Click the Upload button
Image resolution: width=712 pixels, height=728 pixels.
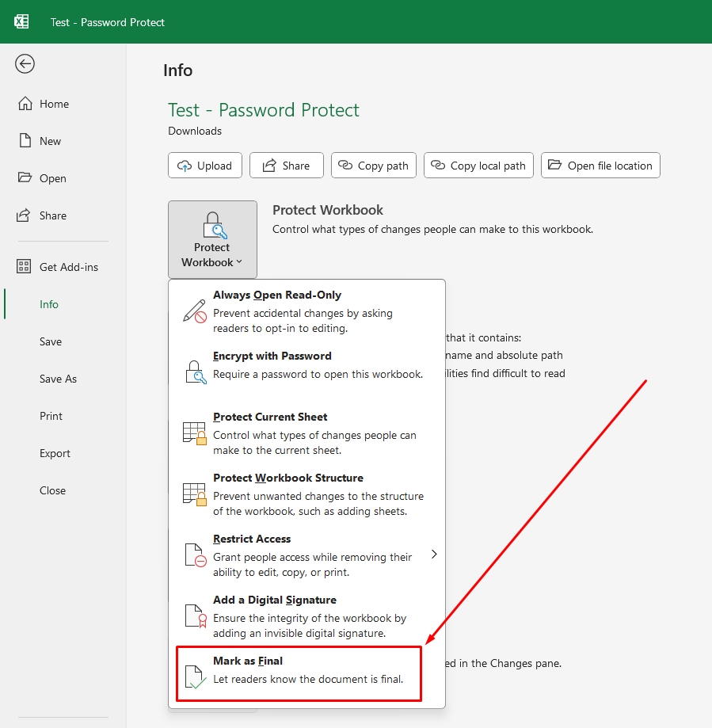pos(205,166)
